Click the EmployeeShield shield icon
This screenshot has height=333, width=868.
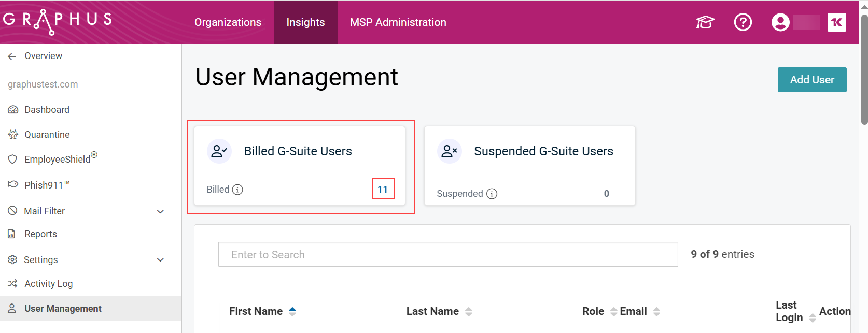point(13,159)
